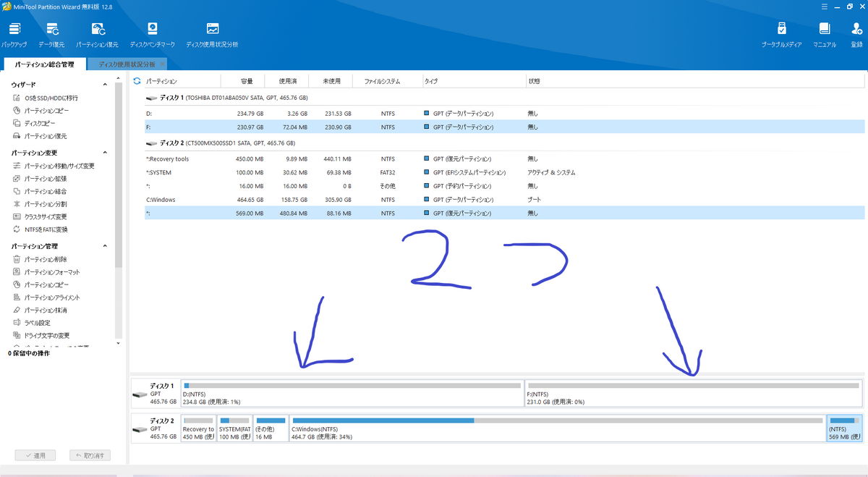Choose パーティションコピー under パーティション管理 section
Image resolution: width=868 pixels, height=477 pixels.
click(42, 284)
